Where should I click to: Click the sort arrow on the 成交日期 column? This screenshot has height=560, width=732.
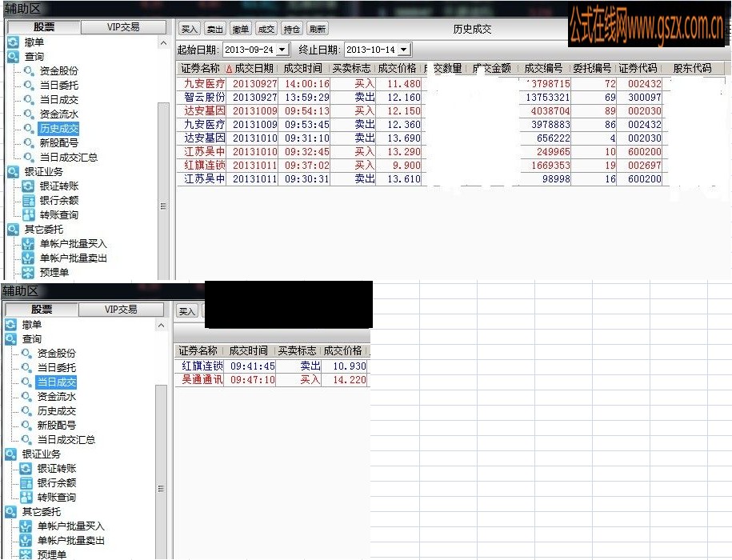[x=229, y=69]
